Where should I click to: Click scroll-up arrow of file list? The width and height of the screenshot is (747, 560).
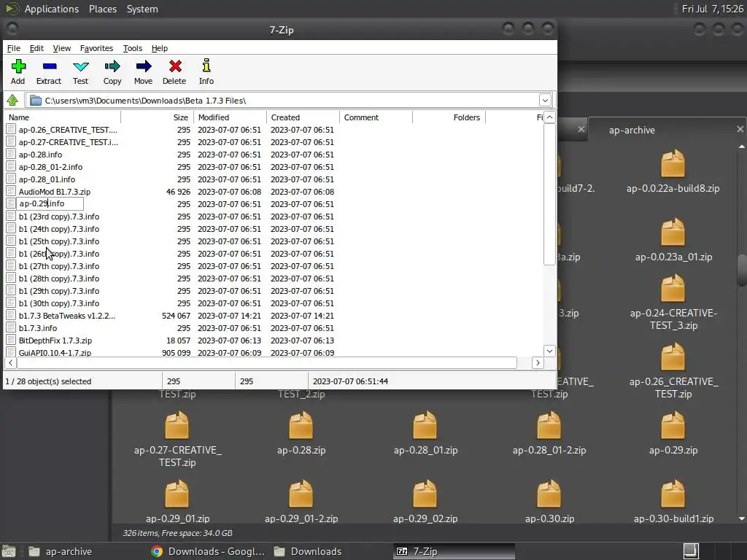(x=549, y=117)
